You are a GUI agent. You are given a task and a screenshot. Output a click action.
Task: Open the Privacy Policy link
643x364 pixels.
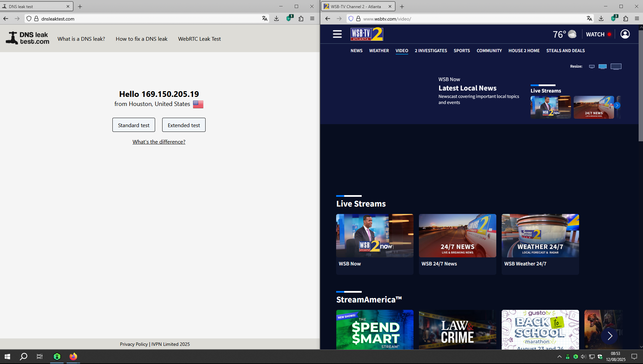pyautogui.click(x=134, y=344)
